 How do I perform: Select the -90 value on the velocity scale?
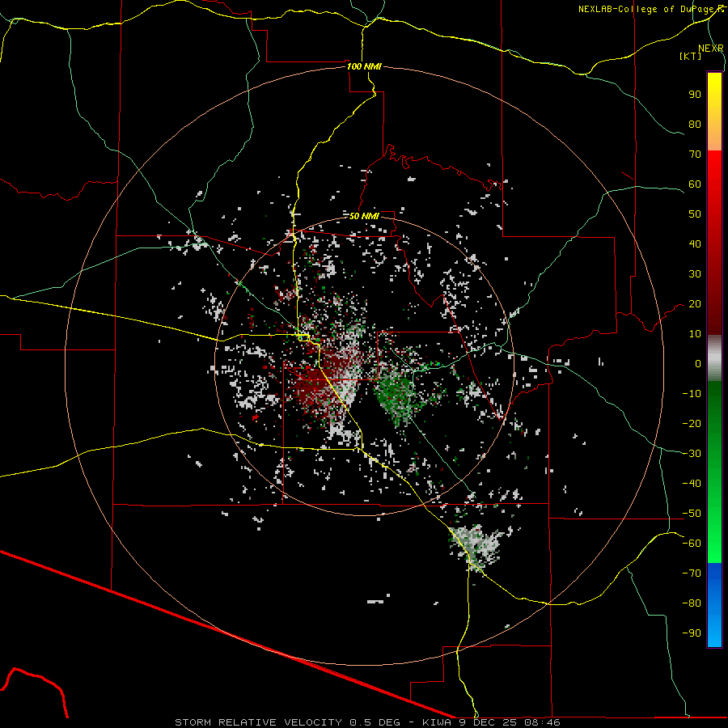tap(692, 633)
